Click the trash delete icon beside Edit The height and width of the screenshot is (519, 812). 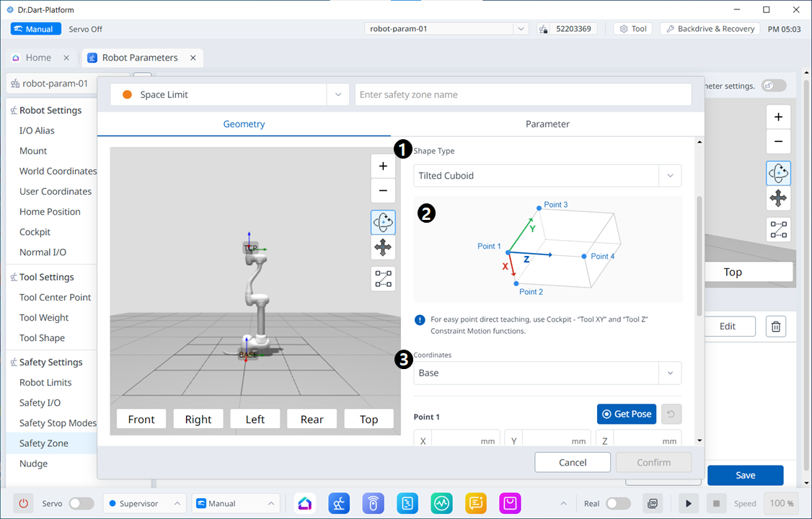click(776, 327)
